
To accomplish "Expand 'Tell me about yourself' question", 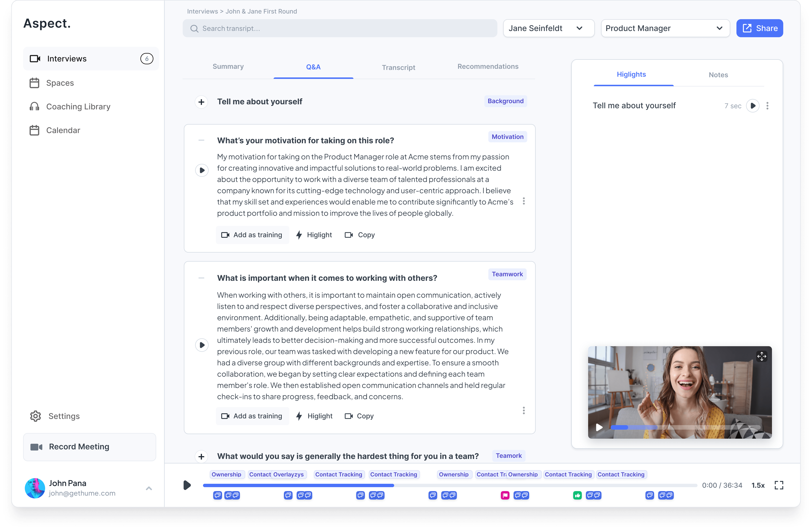I will [x=201, y=102].
